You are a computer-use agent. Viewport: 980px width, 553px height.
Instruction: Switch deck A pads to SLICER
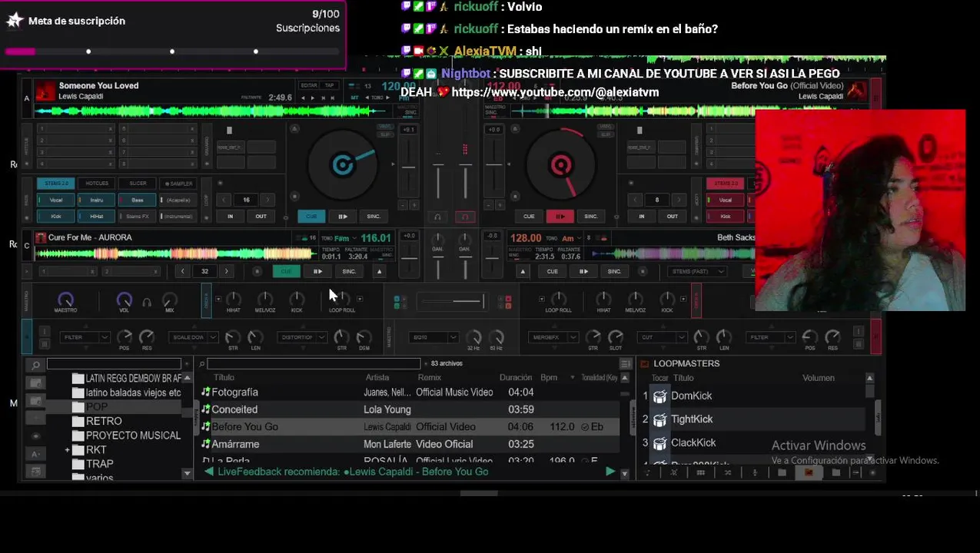138,184
